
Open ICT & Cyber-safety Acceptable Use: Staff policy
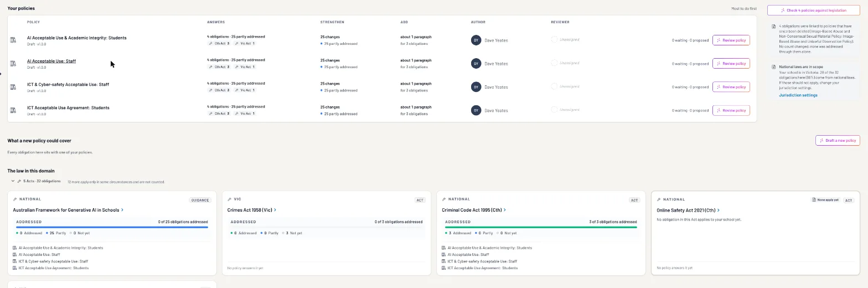[x=68, y=85]
